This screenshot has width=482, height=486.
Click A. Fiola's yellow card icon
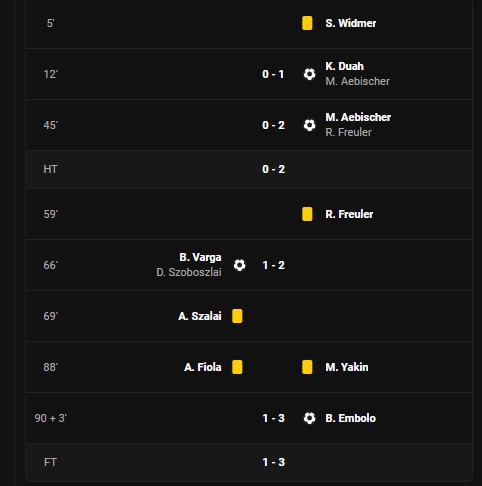coord(237,367)
